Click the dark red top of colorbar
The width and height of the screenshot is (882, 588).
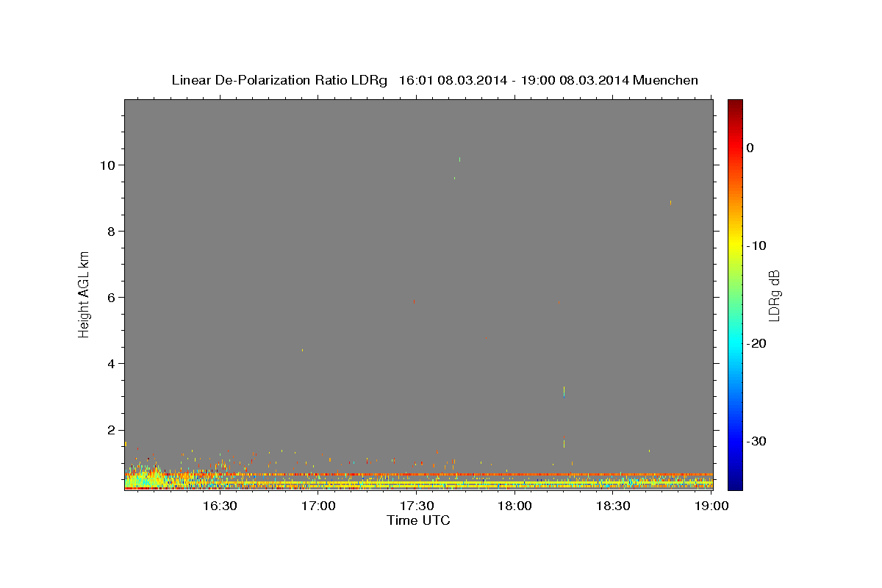coord(735,104)
